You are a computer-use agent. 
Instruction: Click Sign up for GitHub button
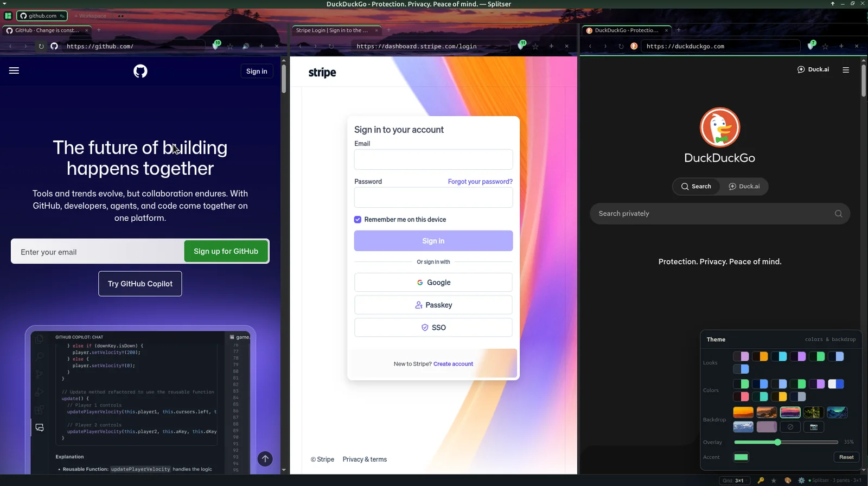point(226,252)
